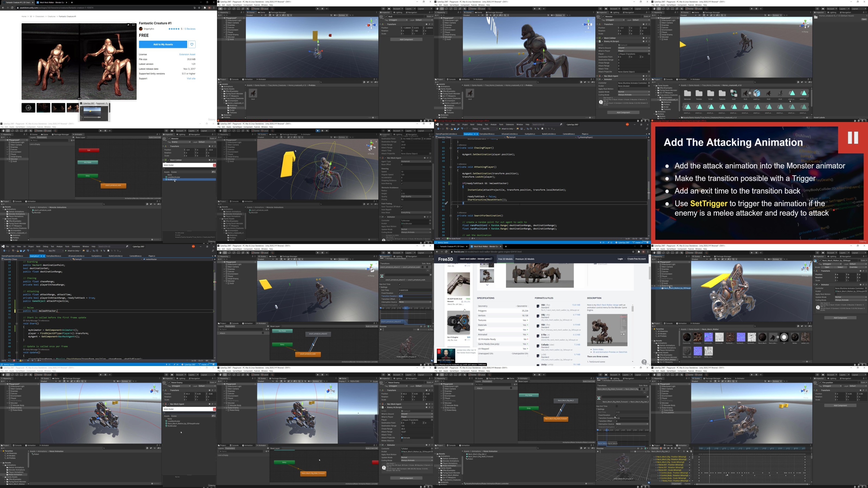
Task: Follow the Extension Asset license link
Action: [x=187, y=54]
